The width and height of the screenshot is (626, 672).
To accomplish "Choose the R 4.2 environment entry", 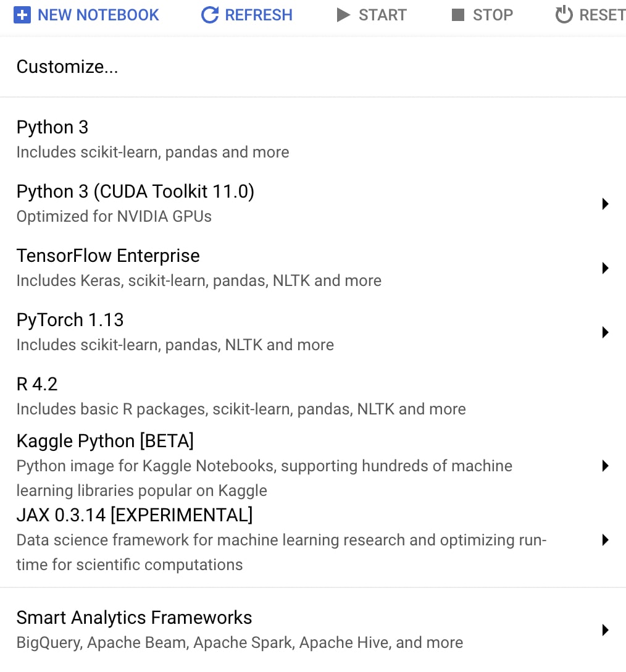I will point(313,397).
